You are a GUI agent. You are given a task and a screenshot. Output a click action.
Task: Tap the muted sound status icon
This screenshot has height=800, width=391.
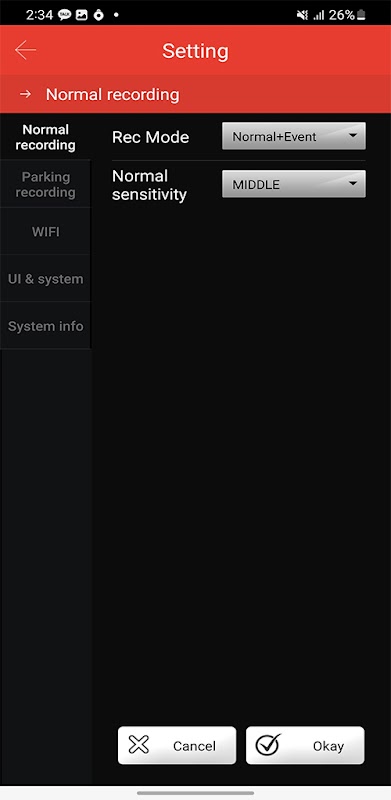pos(302,15)
